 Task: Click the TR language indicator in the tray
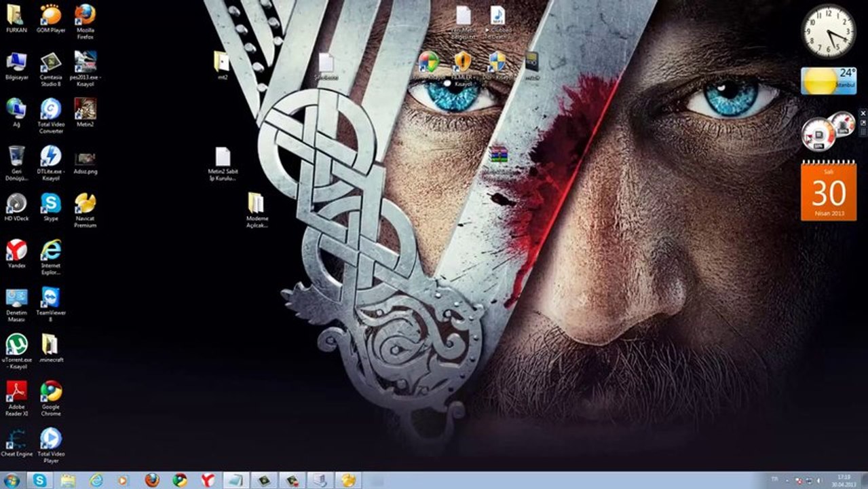pyautogui.click(x=774, y=479)
